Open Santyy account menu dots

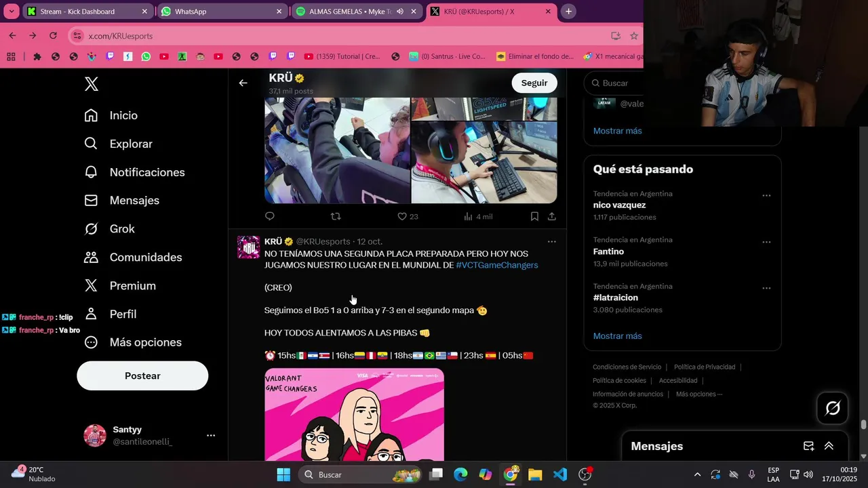pos(211,435)
